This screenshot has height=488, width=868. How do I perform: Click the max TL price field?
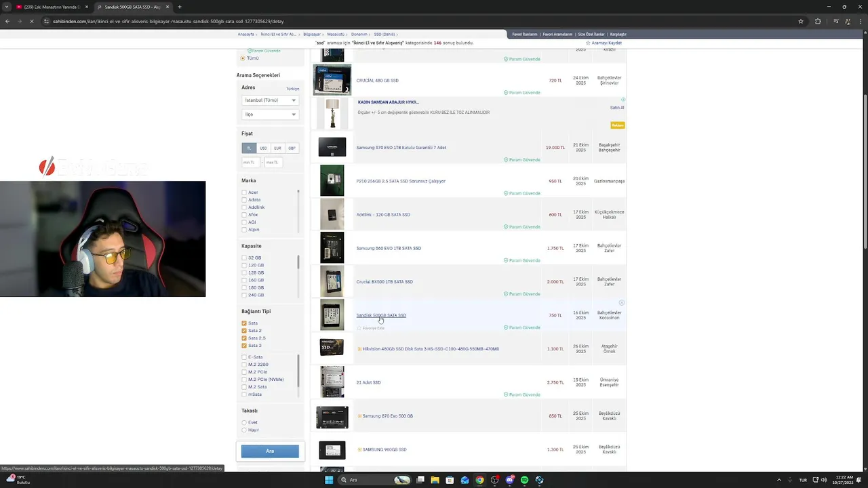273,163
